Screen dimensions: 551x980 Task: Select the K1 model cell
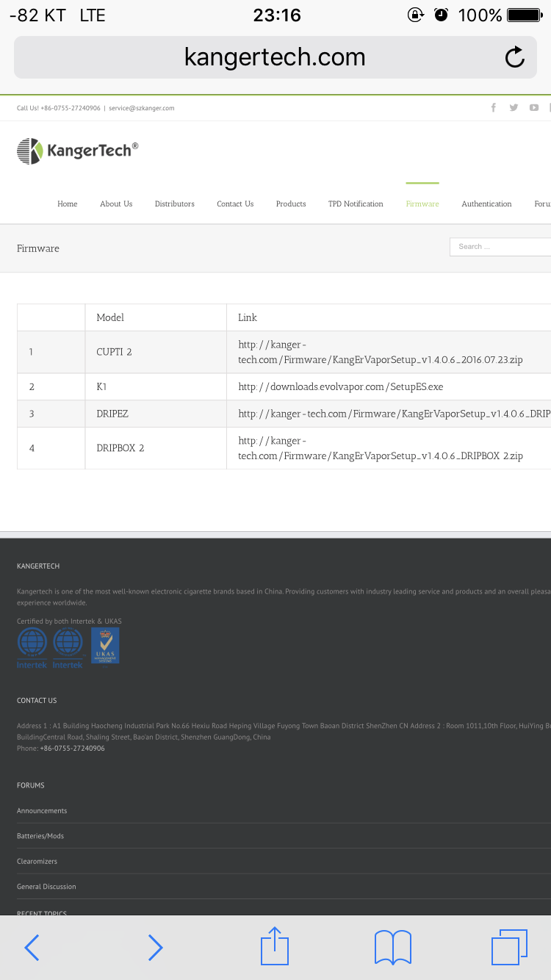(156, 386)
